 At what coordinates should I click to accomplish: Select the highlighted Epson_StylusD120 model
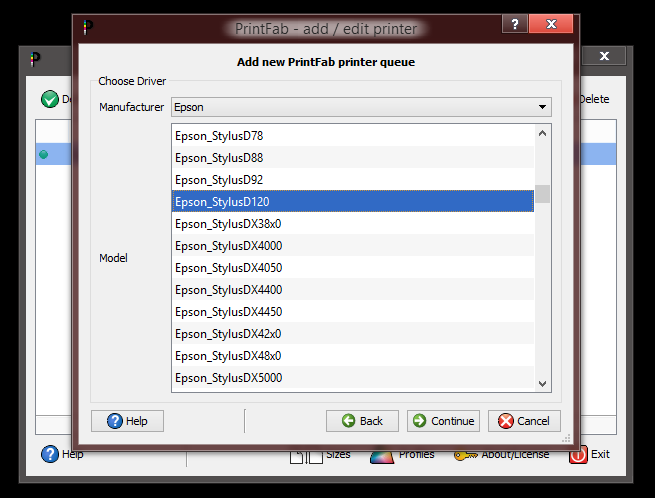click(x=353, y=201)
